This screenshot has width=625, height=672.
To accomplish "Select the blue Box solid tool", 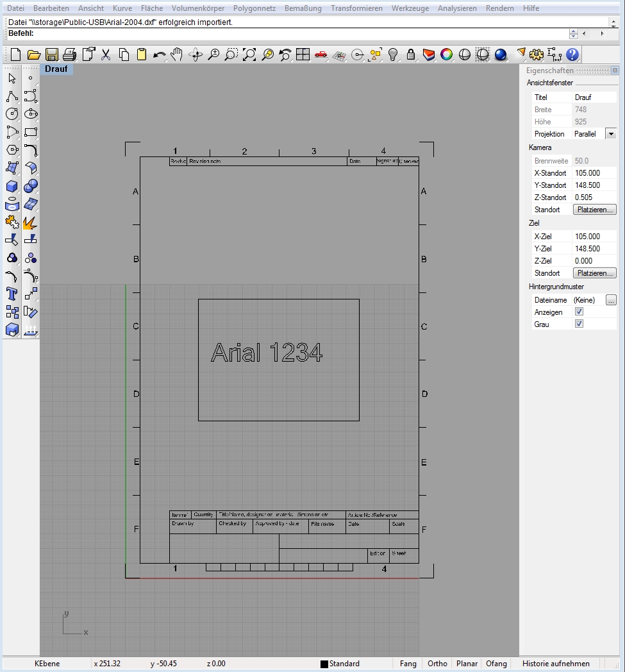I will coord(12,186).
